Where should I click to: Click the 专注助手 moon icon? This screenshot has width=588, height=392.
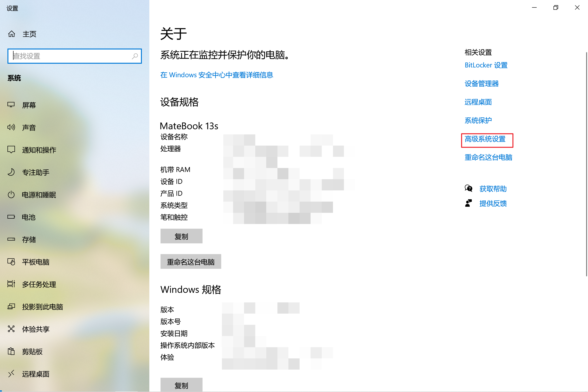11,172
